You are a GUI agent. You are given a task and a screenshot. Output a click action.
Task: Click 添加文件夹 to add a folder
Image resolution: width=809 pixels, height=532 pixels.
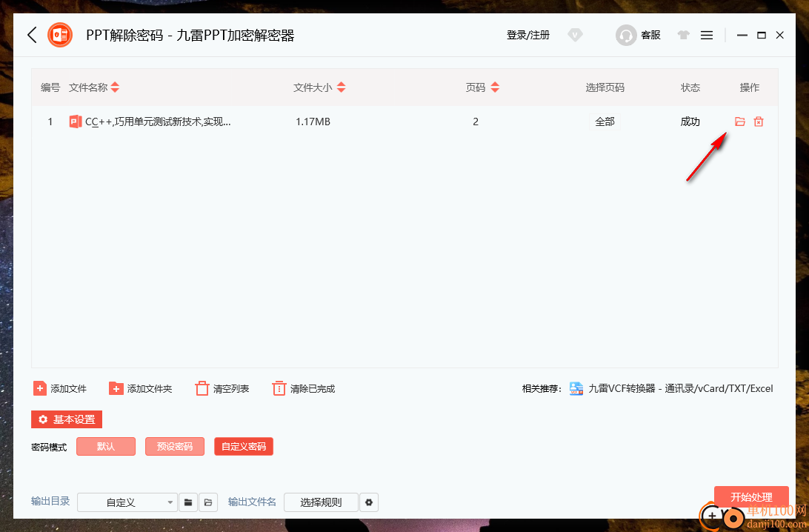tap(140, 388)
